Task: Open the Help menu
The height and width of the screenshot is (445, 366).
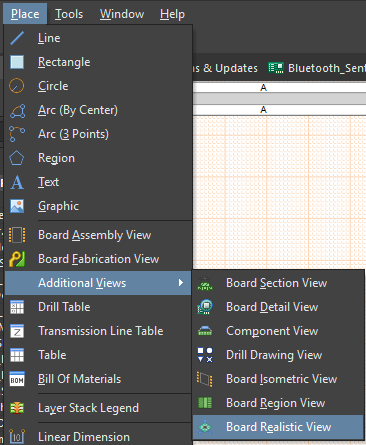Action: 172,14
